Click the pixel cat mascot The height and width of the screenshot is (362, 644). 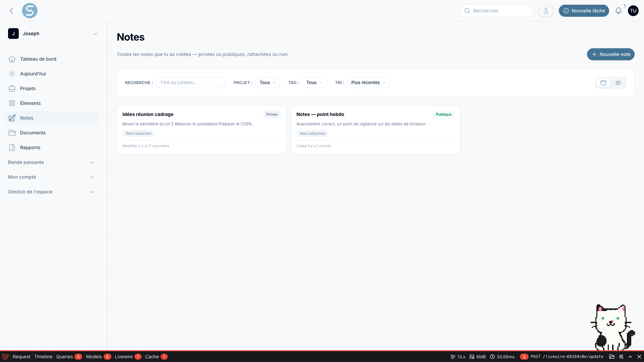coord(613,327)
